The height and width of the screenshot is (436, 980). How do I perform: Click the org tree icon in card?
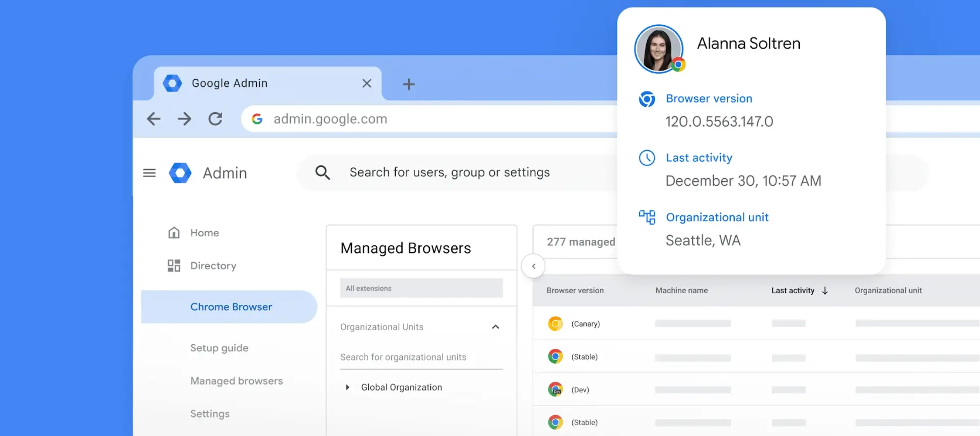pyautogui.click(x=647, y=217)
